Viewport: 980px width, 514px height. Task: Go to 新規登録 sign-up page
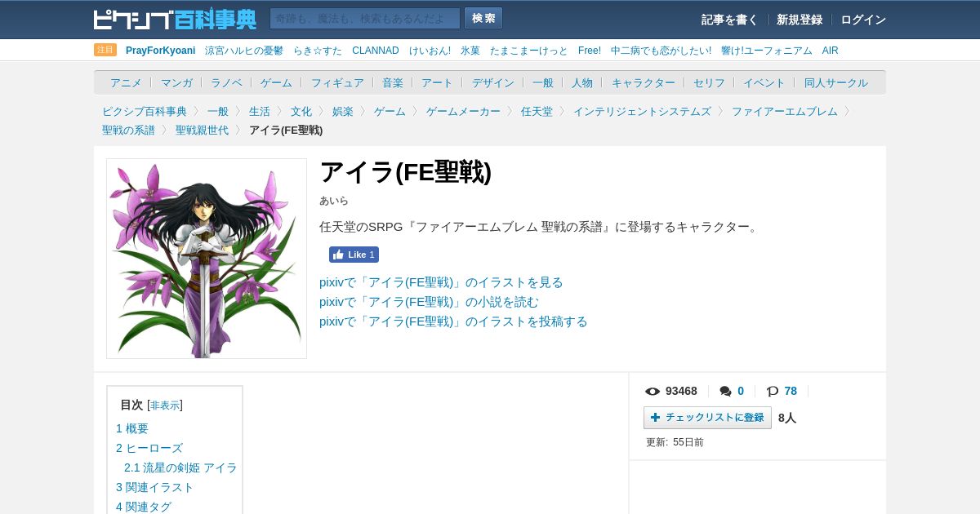800,20
